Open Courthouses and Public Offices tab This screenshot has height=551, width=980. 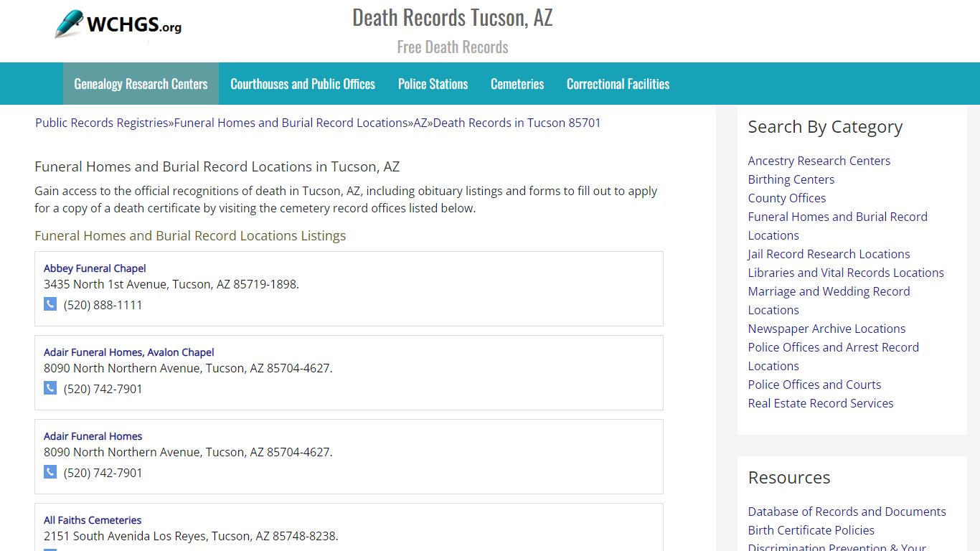point(303,84)
